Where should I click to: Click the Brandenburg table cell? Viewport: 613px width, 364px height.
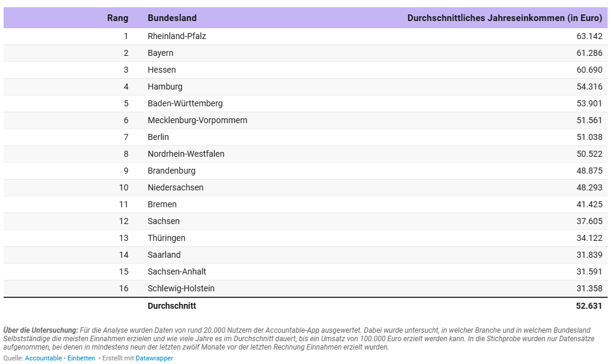[x=171, y=171]
